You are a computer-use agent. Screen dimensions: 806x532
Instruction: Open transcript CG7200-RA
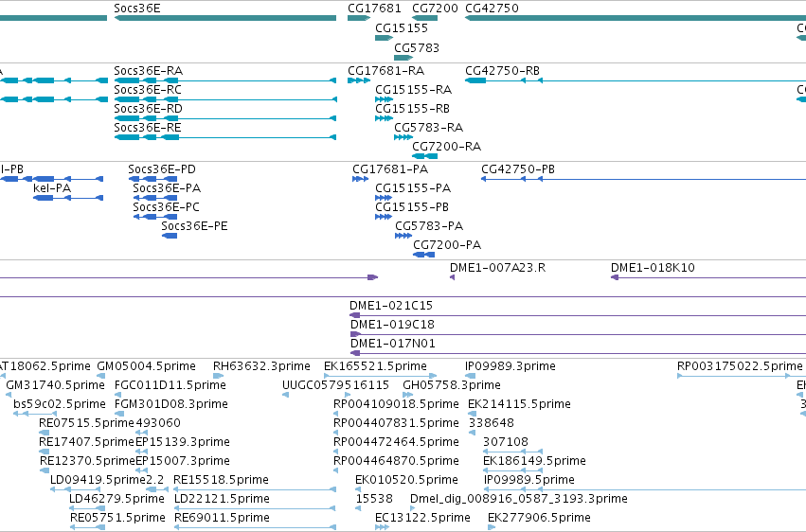447,147
